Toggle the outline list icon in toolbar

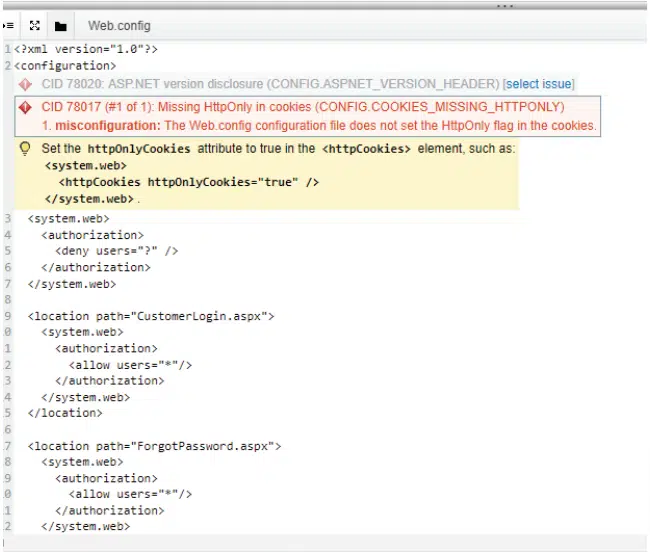8,26
